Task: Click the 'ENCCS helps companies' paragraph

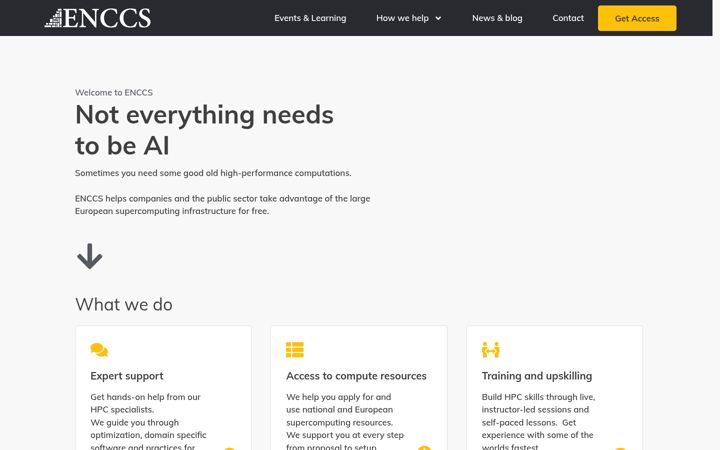Action: coord(223,205)
